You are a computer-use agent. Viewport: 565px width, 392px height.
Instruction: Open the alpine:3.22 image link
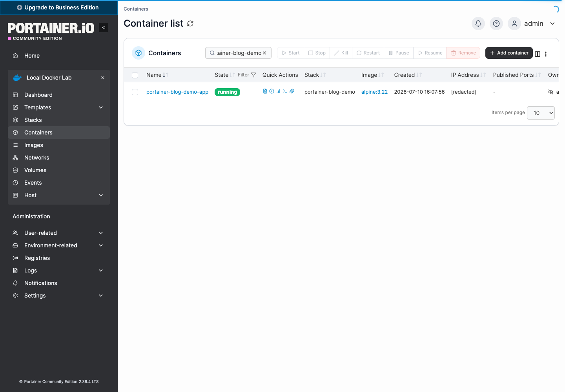click(374, 92)
